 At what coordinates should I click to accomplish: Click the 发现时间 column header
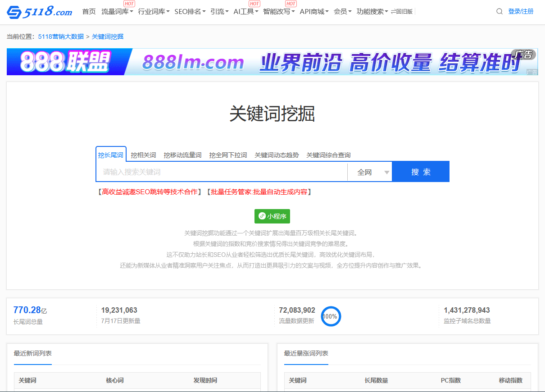[x=205, y=380]
